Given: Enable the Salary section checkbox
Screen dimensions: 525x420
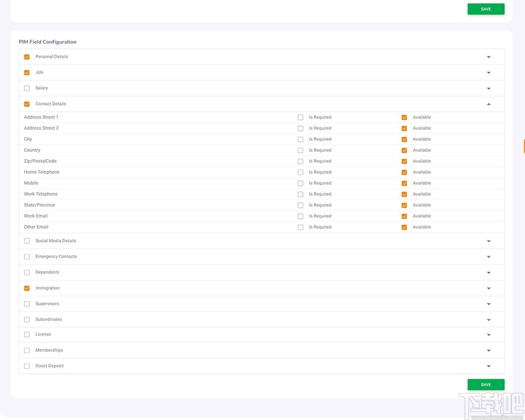Looking at the screenshot, I should [x=27, y=88].
